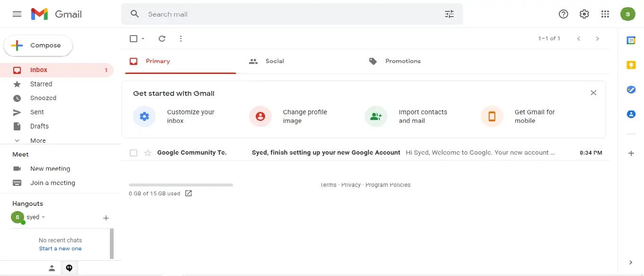
Task: Open the main menu hamburger icon
Action: (x=17, y=14)
